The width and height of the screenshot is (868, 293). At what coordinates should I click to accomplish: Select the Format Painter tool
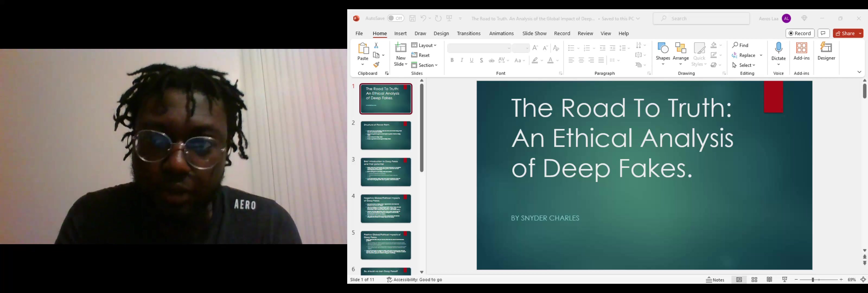coord(376,64)
